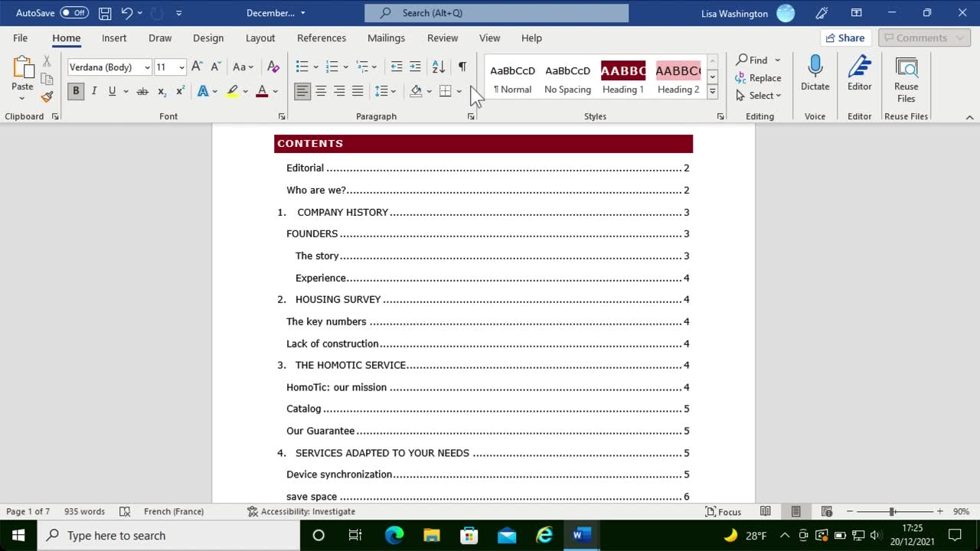
Task: Click the Reuse Files icon
Action: [906, 79]
